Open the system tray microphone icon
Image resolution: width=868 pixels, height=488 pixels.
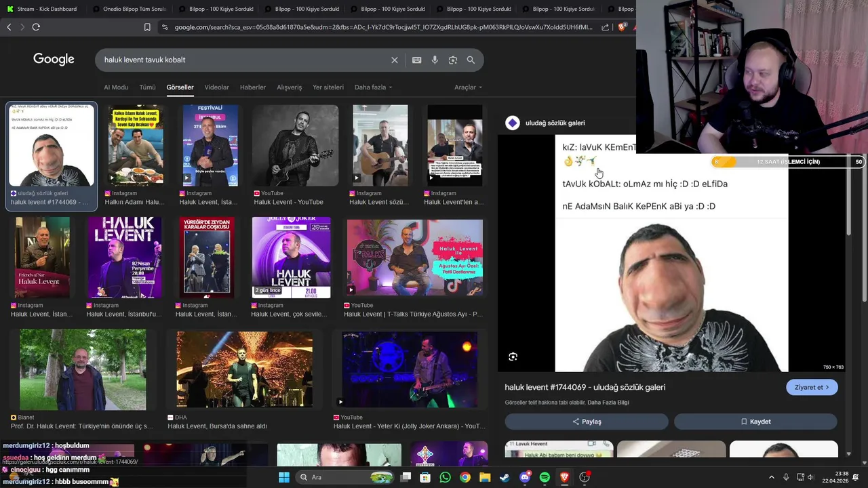tap(786, 477)
